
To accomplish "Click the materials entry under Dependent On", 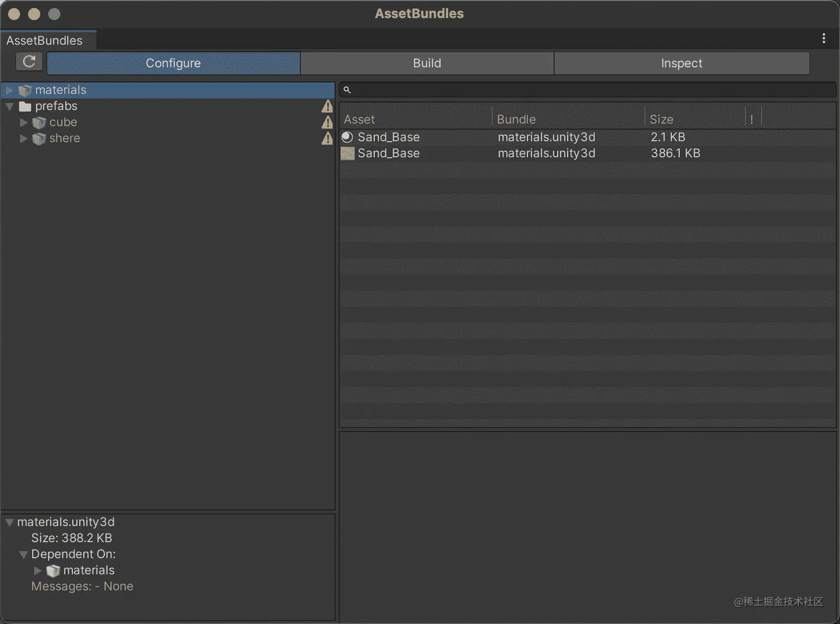I will [89, 571].
